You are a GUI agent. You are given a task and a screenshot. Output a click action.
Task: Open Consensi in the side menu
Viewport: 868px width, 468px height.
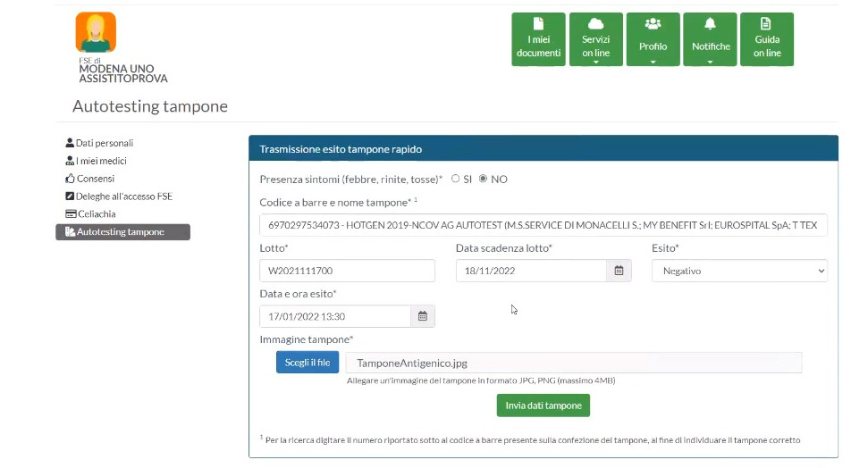(95, 179)
